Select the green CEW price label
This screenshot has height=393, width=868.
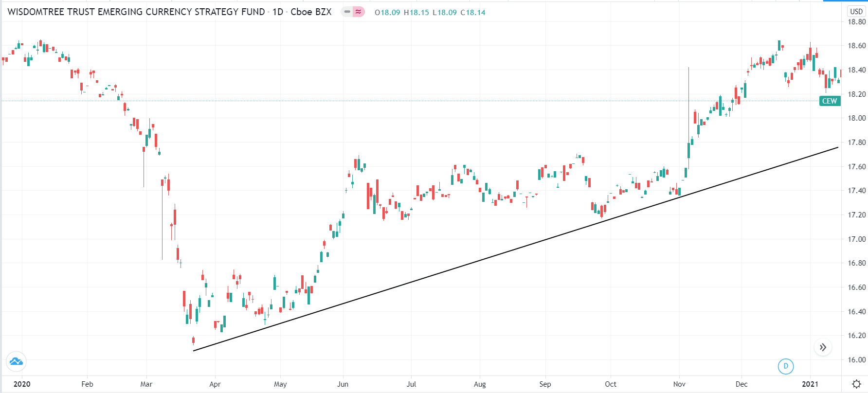tap(830, 101)
